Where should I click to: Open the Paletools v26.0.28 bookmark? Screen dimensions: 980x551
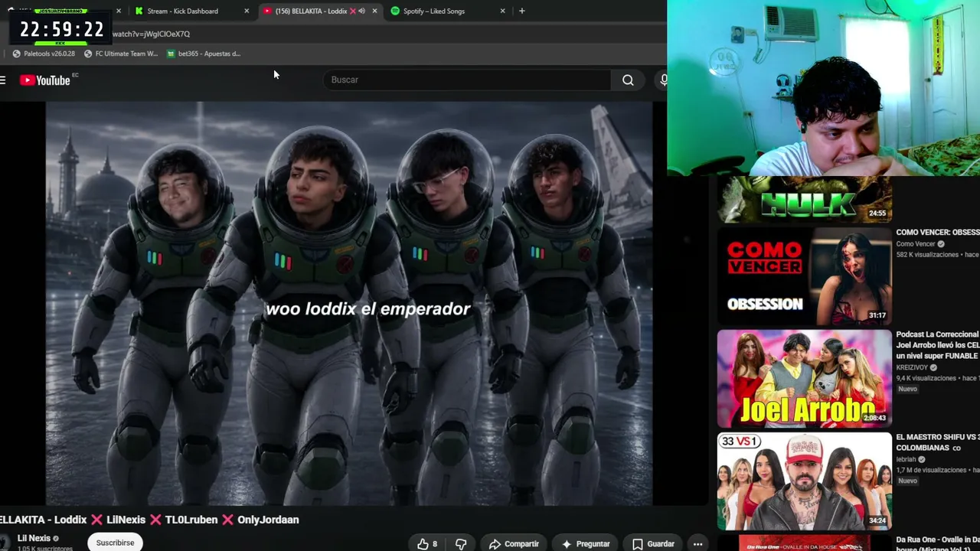(44, 54)
